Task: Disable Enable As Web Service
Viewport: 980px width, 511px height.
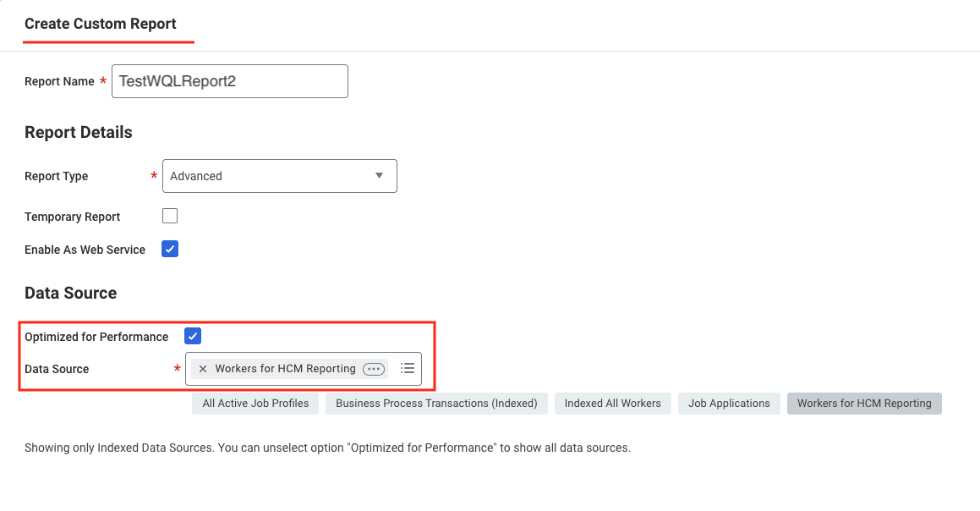Action: pyautogui.click(x=170, y=248)
